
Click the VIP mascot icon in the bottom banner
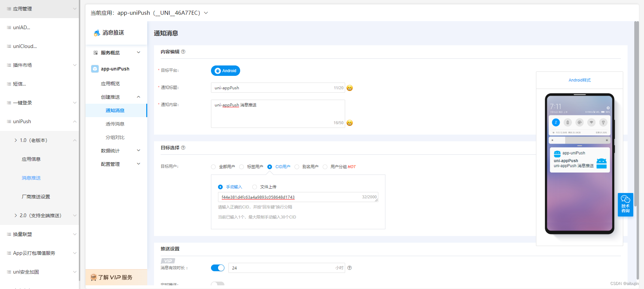click(94, 277)
